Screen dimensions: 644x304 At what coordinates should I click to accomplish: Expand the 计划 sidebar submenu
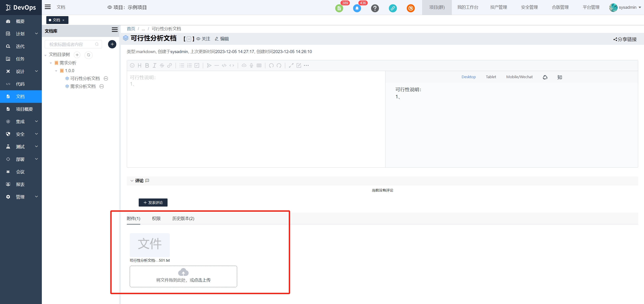point(36,34)
